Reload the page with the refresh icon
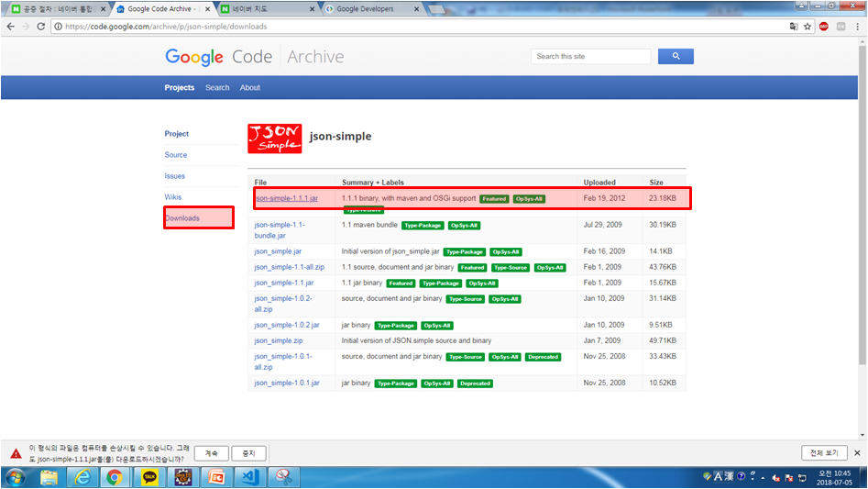Image resolution: width=868 pixels, height=489 pixels. click(40, 26)
